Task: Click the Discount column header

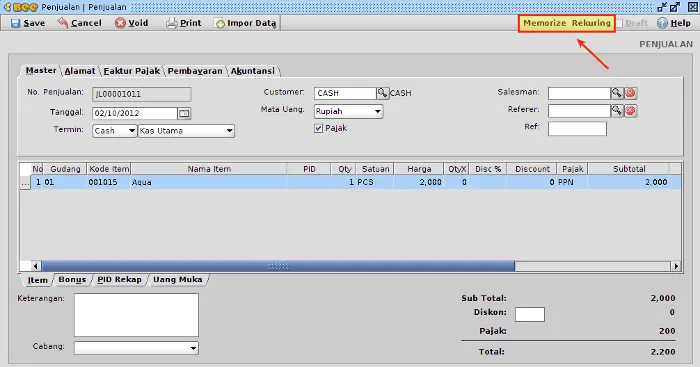Action: 532,169
